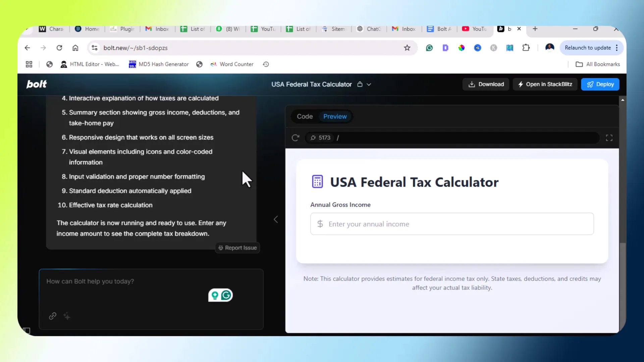This screenshot has width=644, height=362.
Task: Open the HTML Editor bookmark
Action: [x=90, y=64]
